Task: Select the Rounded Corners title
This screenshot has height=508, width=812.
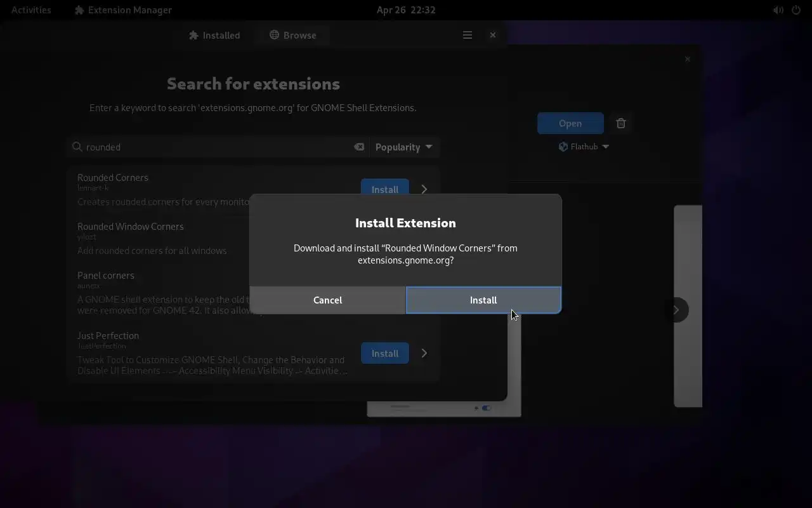Action: click(x=113, y=177)
